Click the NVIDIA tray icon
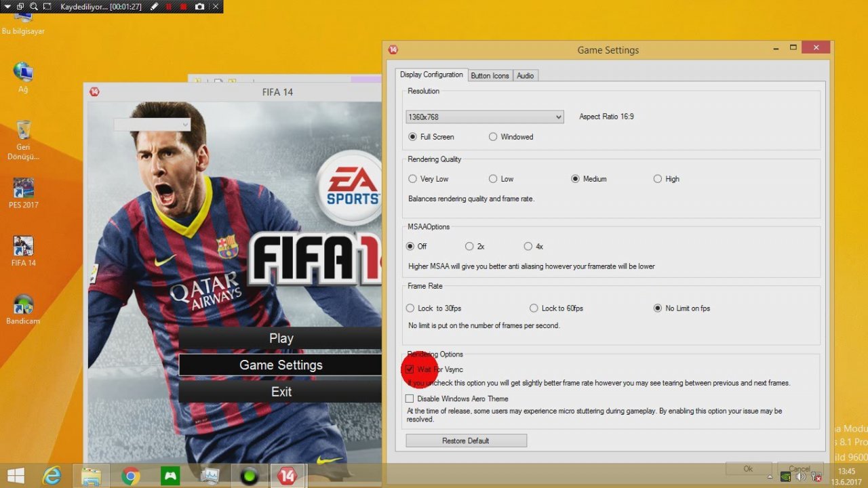The width and height of the screenshot is (868, 488). coord(785,476)
